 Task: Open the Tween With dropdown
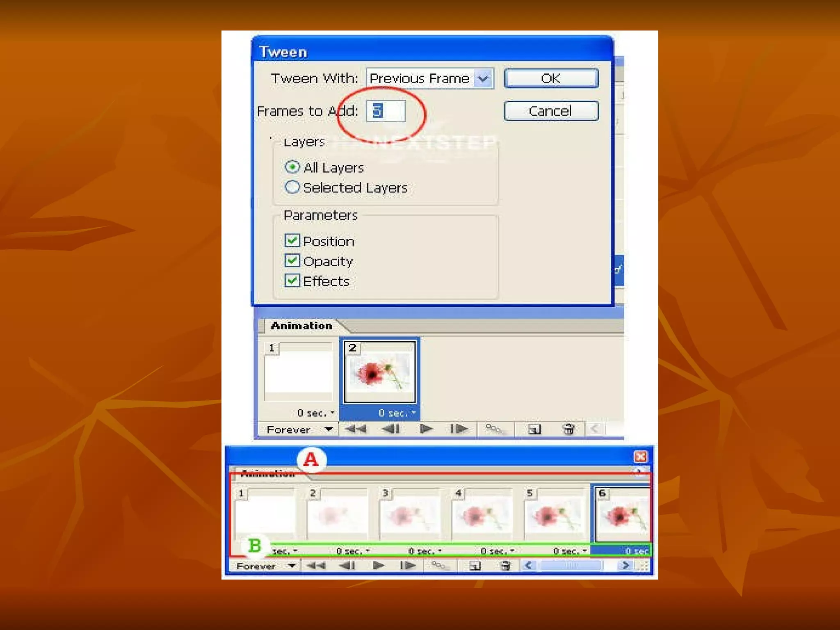pyautogui.click(x=483, y=78)
